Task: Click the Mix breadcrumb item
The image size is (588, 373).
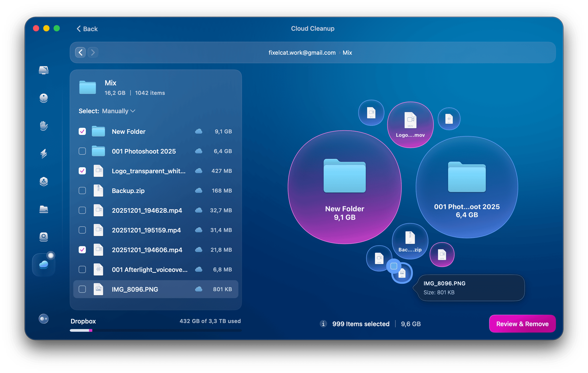Action: pos(347,53)
